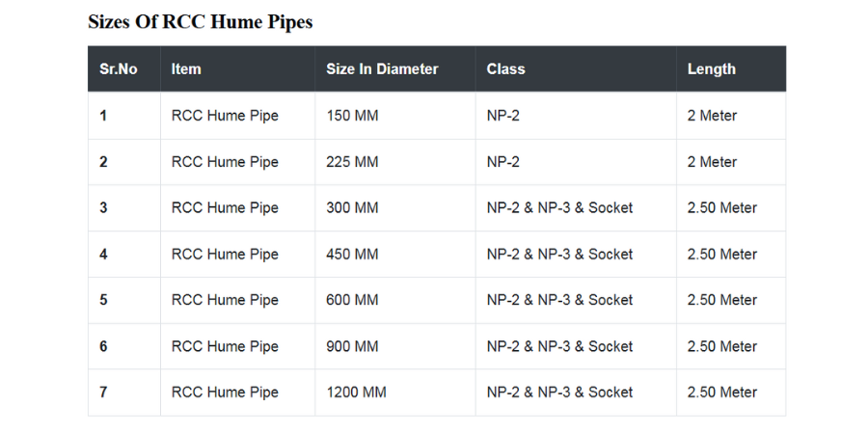Click the Sr.No column header
The height and width of the screenshot is (434, 868).
pyautogui.click(x=124, y=69)
